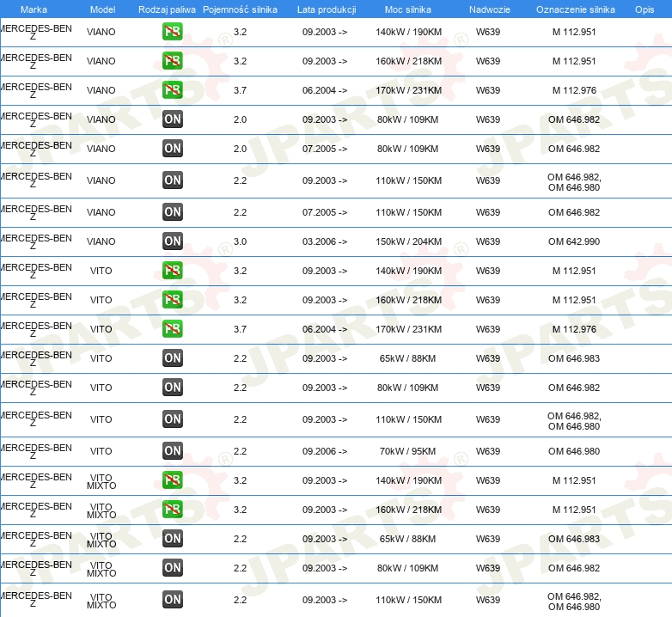The height and width of the screenshot is (617, 672).
Task: Click PB icon in Vito Mixto 160kW / 218KM row
Action: [172, 509]
